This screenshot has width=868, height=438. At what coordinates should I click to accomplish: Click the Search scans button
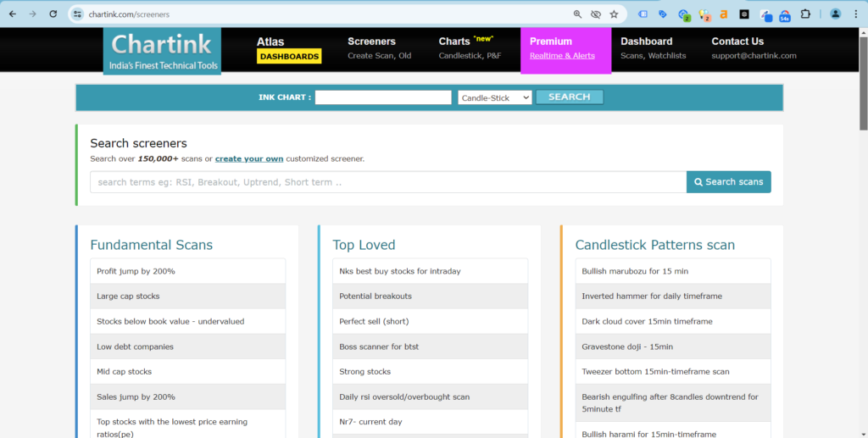(728, 182)
